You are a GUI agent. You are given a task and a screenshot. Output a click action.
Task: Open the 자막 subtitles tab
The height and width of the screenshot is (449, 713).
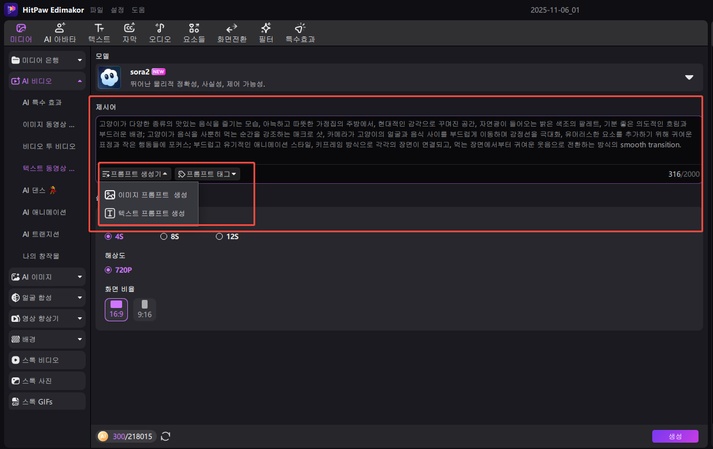click(x=129, y=33)
